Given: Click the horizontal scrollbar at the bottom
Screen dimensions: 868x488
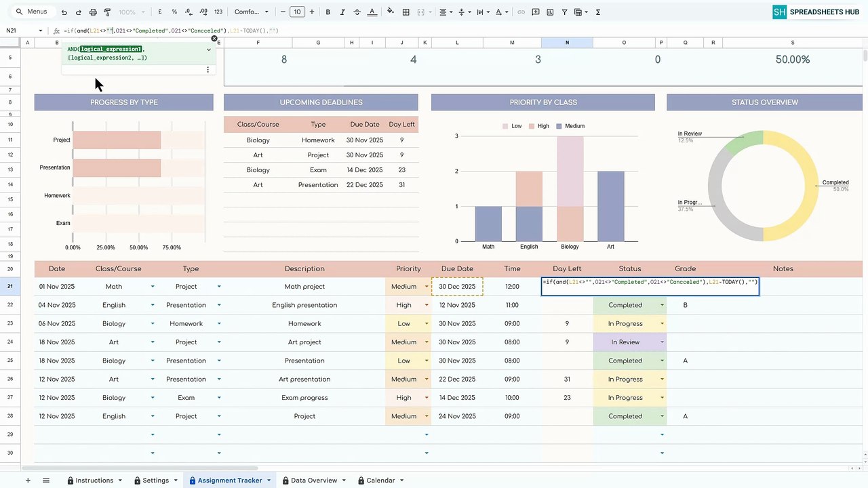Looking at the screenshot, I should coord(140,468).
